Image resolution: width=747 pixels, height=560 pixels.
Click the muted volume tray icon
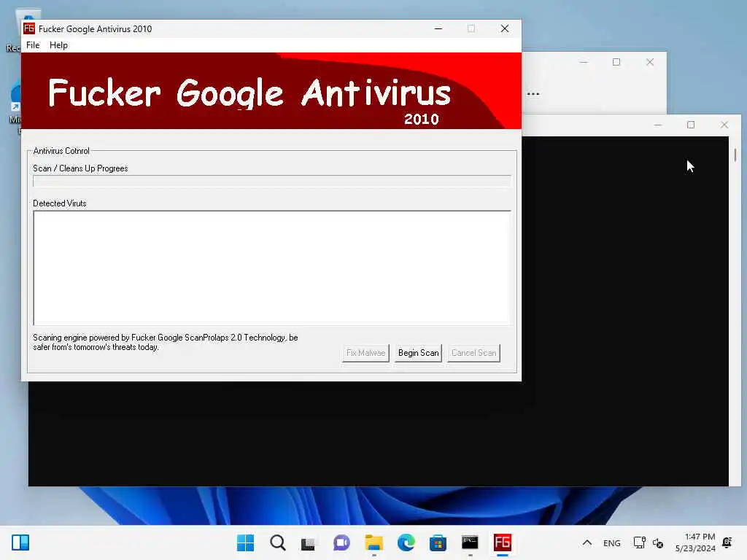coord(658,542)
